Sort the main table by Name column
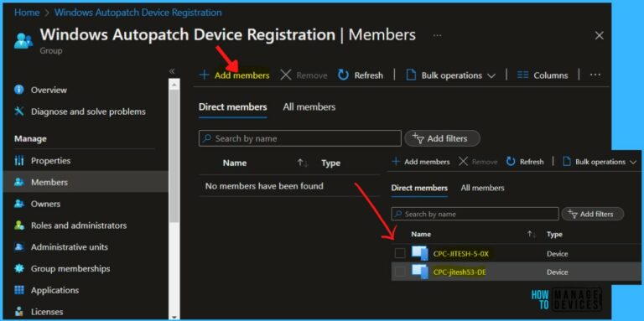Viewport: 644px width, 321px height. [235, 163]
